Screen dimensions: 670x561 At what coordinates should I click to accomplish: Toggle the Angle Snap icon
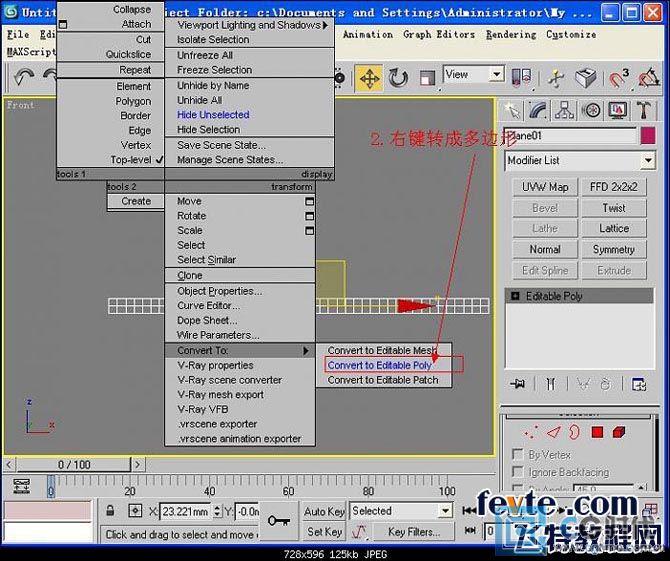click(x=649, y=78)
